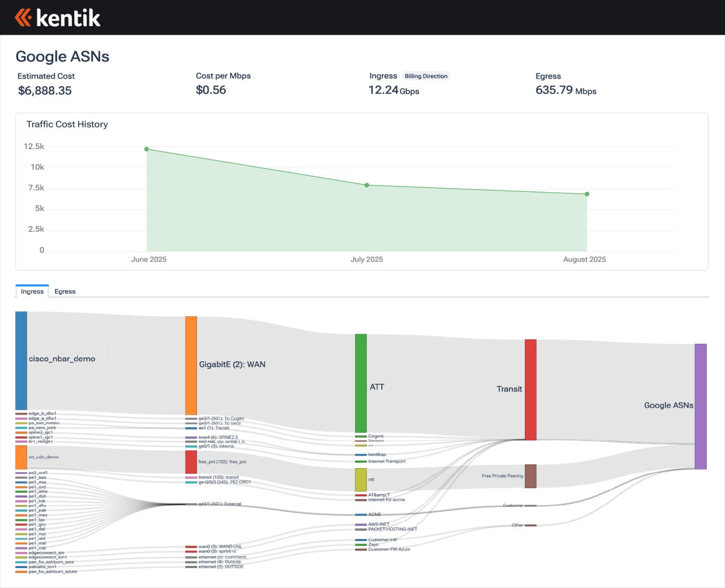
Task: Click the Cost per Mbps value $0.56
Action: 211,90
